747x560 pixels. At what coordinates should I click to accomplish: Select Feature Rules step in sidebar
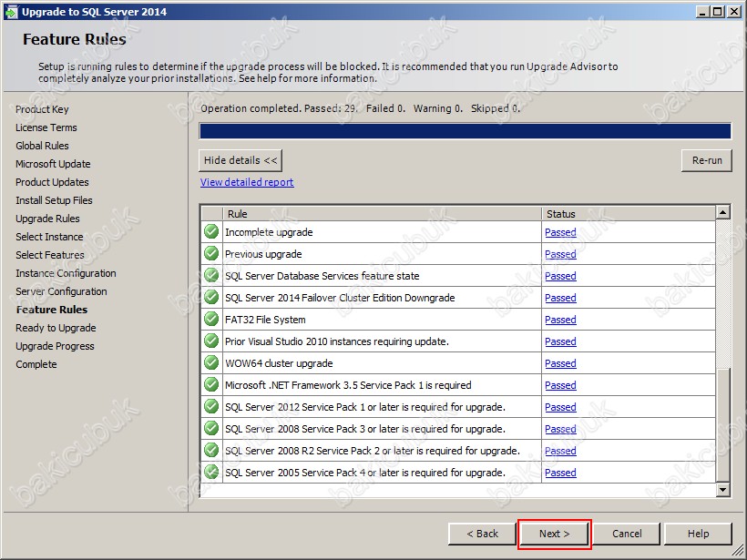[x=51, y=310]
